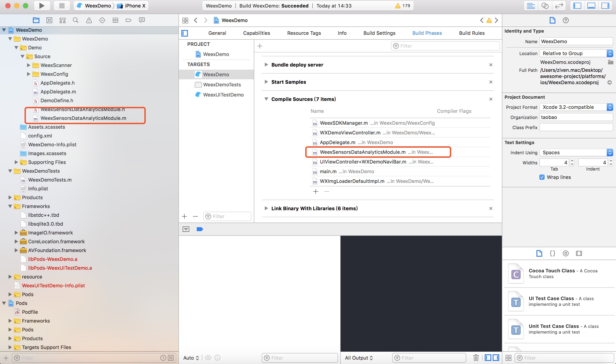The width and height of the screenshot is (616, 364).
Task: Add a new build phase
Action: click(260, 46)
